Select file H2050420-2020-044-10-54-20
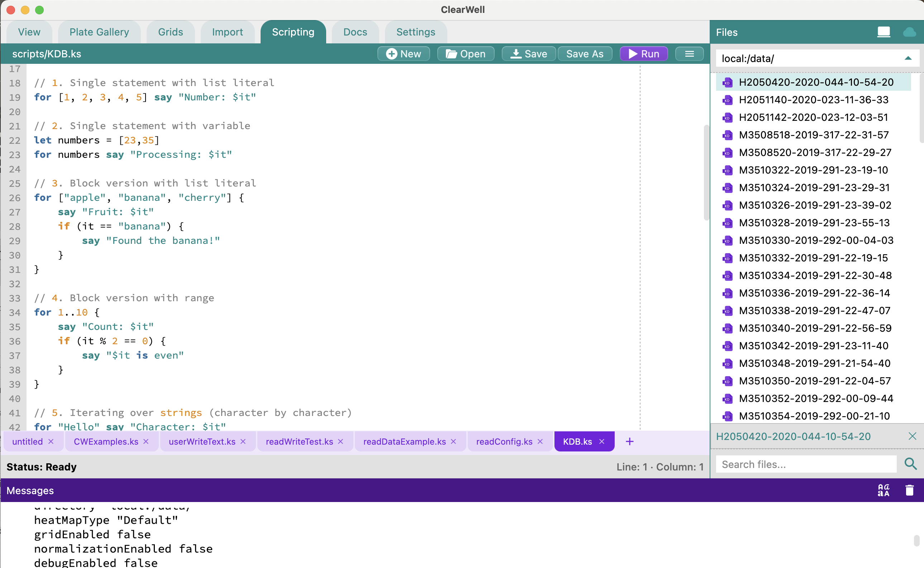Viewport: 924px width, 568px height. click(813, 82)
